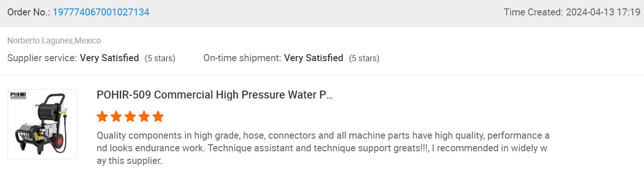Click the Supplier service label
The image size is (644, 169).
[42, 58]
